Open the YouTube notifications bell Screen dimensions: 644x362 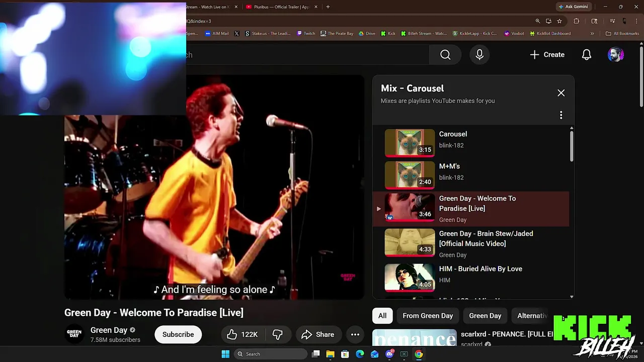click(587, 55)
